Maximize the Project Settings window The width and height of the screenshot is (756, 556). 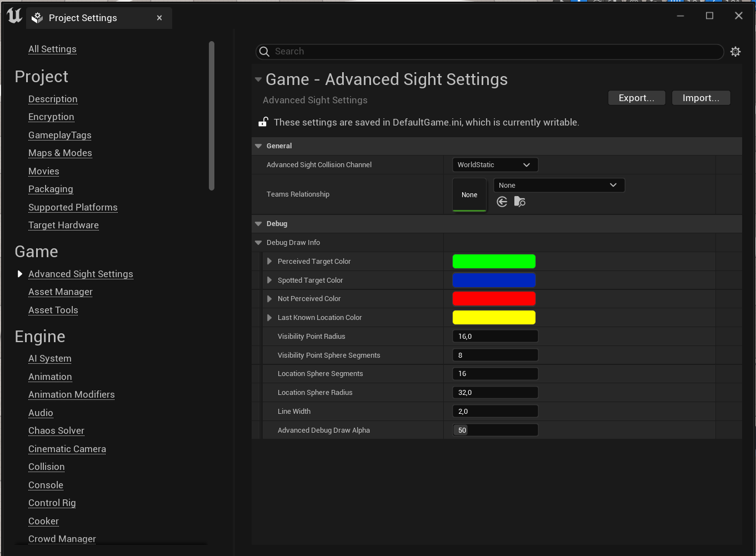[709, 16]
